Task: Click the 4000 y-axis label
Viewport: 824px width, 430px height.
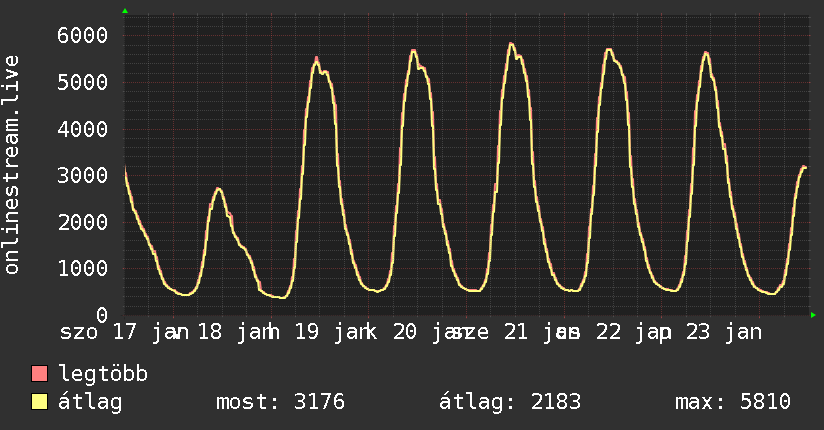Action: tap(83, 129)
